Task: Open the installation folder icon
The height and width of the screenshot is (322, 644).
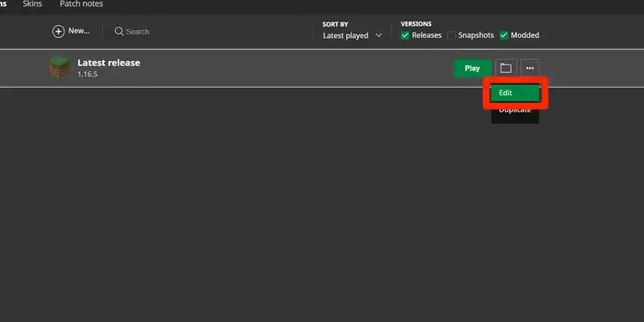Action: (x=506, y=68)
